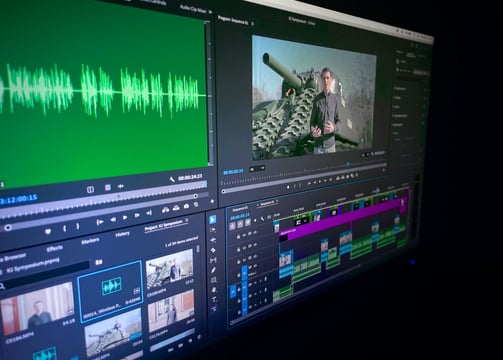Select the Type tool
This screenshot has width=503, height=360.
(214, 299)
